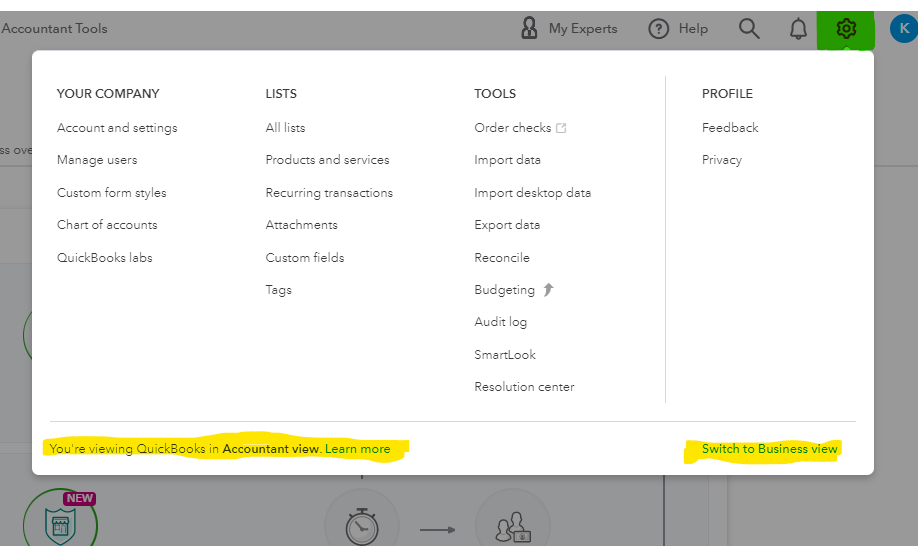Click the settings gear icon
This screenshot has height=546, width=918.
coord(846,29)
